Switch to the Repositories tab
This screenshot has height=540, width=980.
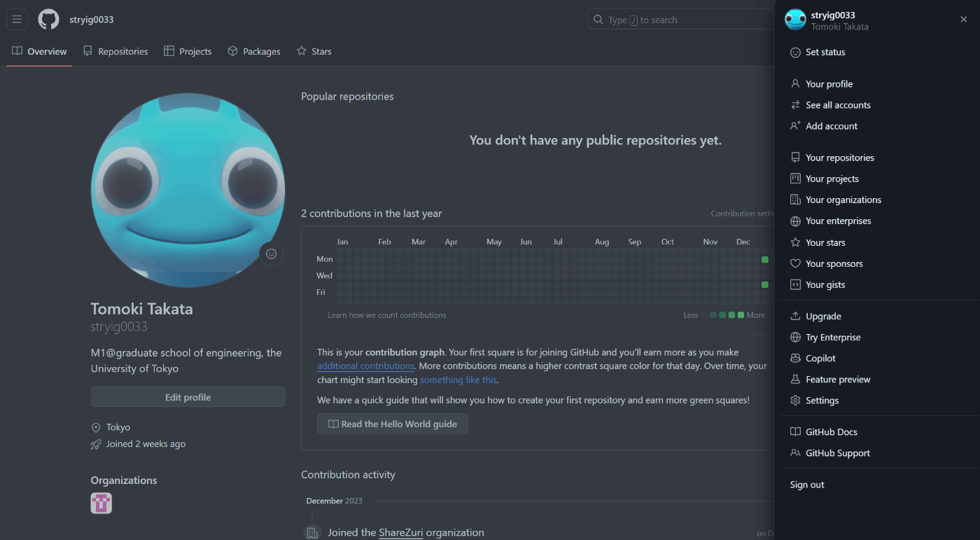point(115,51)
